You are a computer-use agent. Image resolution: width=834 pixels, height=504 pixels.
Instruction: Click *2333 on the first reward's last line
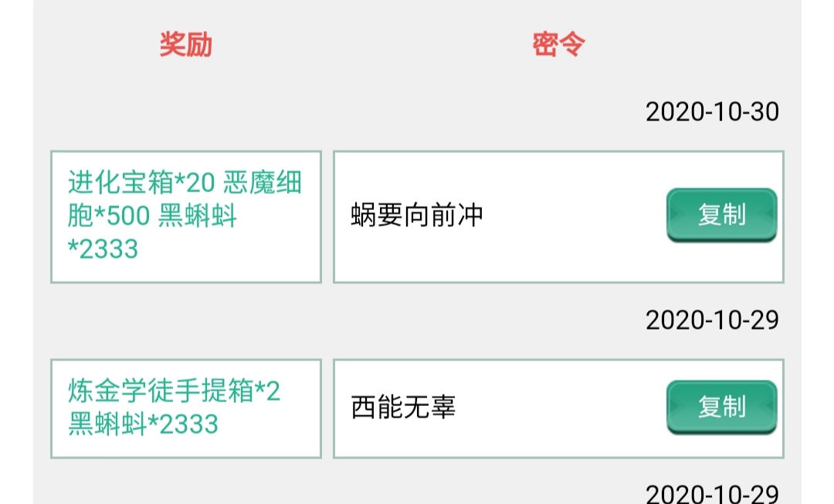(x=103, y=249)
